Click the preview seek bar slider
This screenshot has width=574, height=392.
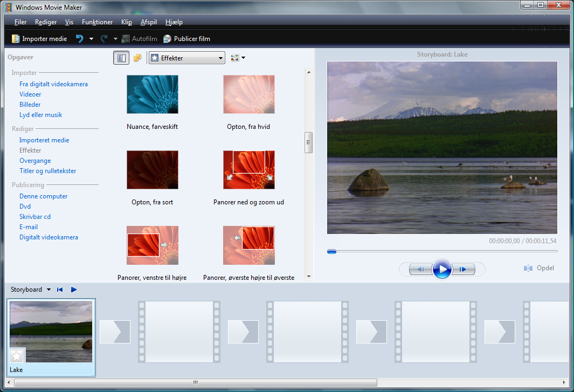tap(332, 251)
